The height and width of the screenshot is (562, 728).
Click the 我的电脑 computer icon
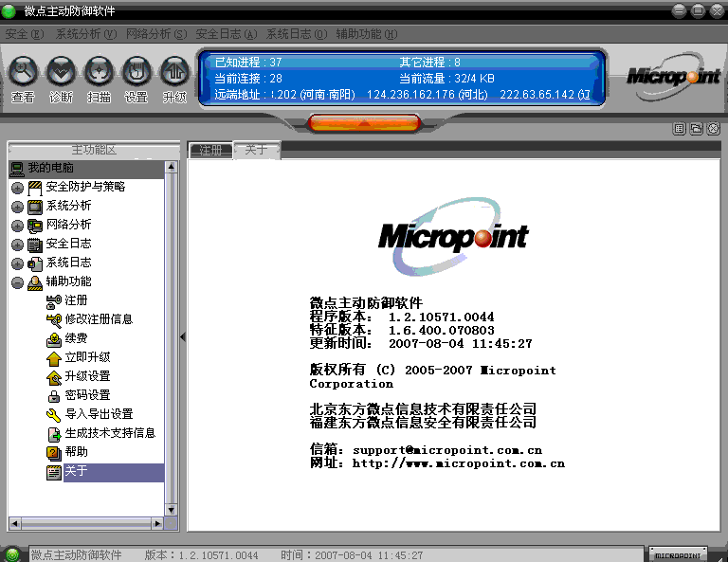(17, 169)
